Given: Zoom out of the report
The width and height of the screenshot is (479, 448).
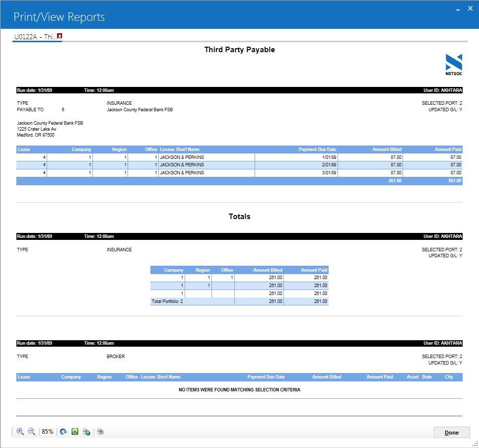Looking at the screenshot, I should tap(31, 432).
